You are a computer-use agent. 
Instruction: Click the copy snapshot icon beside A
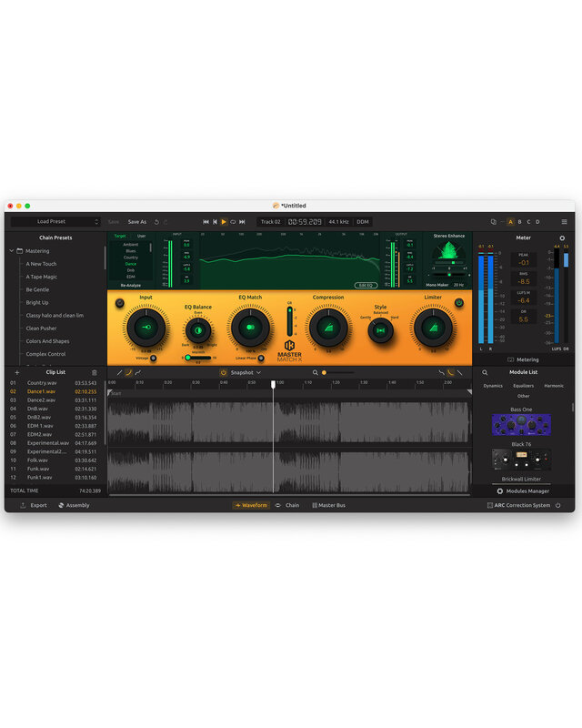[494, 222]
